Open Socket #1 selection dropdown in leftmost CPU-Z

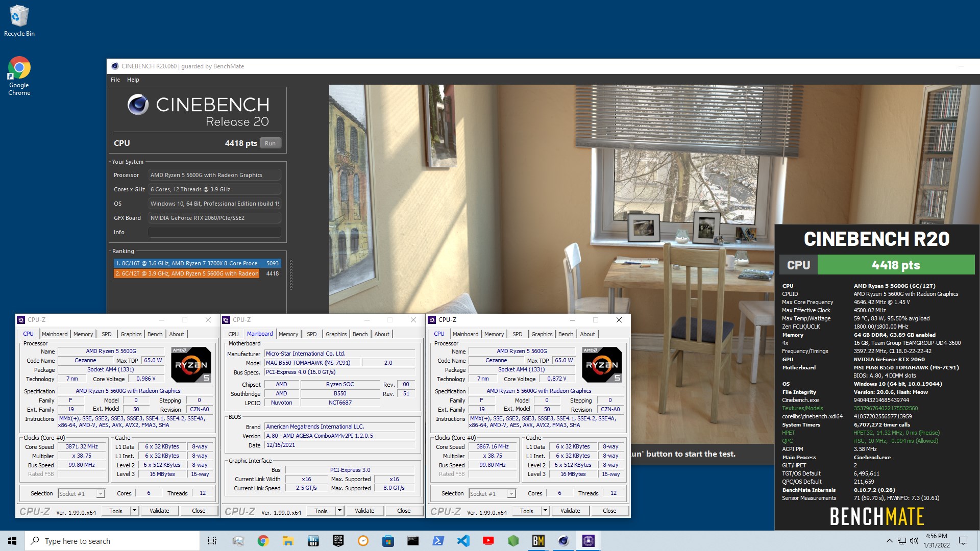point(81,493)
